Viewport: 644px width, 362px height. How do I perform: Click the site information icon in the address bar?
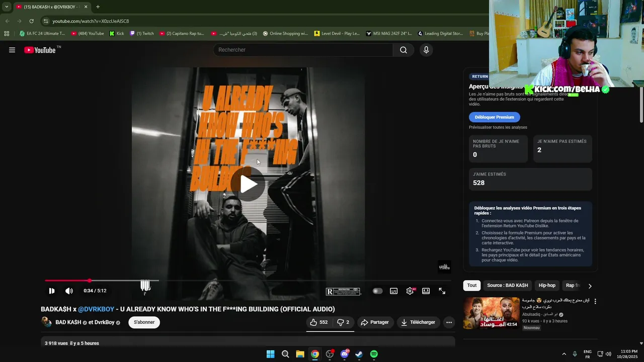[x=46, y=21]
